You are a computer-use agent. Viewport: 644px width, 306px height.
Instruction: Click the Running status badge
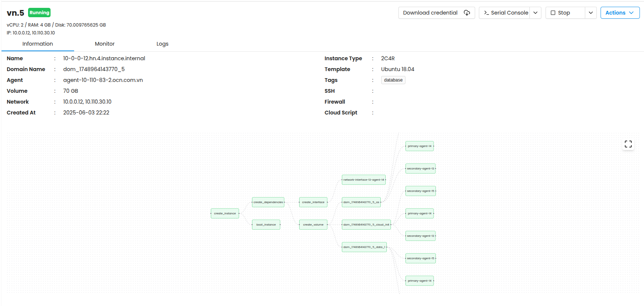(x=39, y=13)
